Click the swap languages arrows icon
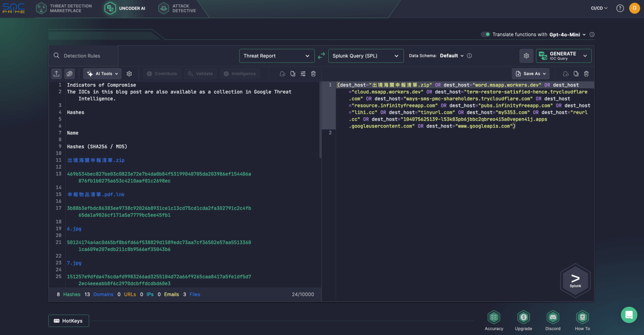Image resolution: width=644 pixels, height=335 pixels. pos(321,56)
